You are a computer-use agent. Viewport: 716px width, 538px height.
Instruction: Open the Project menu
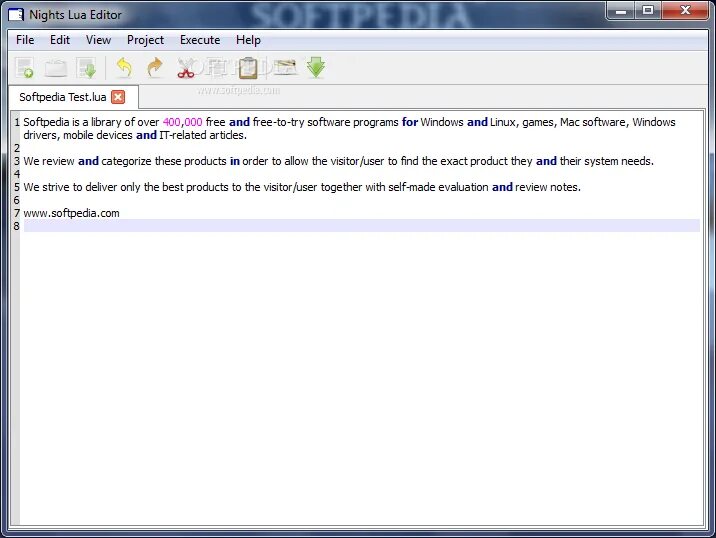click(145, 40)
